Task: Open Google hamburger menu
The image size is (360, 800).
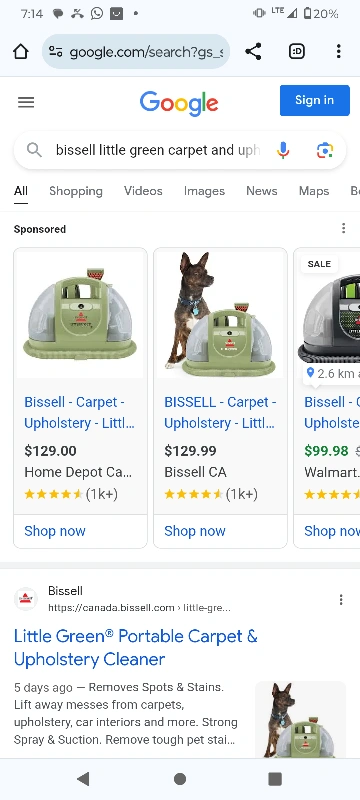Action: point(26,103)
